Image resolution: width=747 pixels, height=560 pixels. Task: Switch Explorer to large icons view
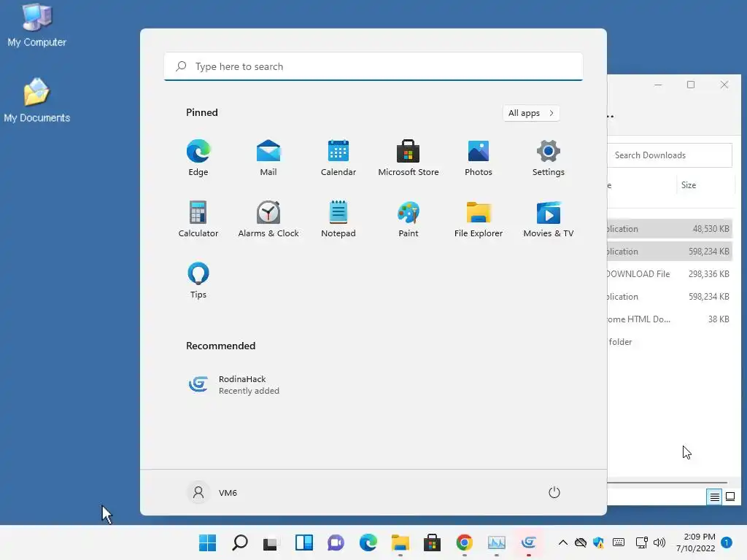pos(729,497)
